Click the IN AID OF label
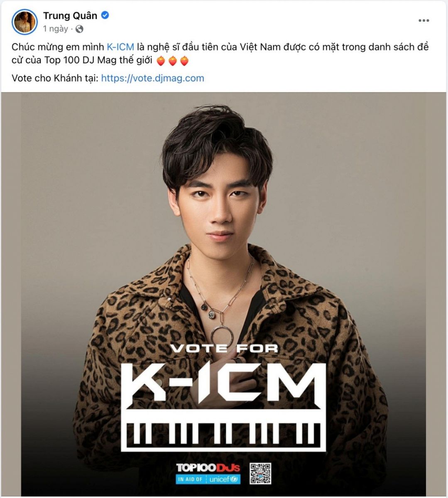The height and width of the screenshot is (498, 448). click(191, 479)
